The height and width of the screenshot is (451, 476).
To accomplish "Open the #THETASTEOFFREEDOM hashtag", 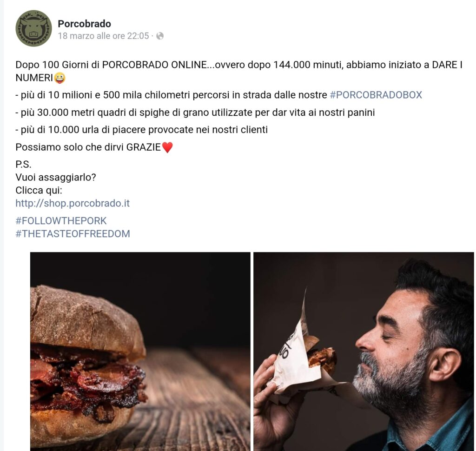I will 73,234.
